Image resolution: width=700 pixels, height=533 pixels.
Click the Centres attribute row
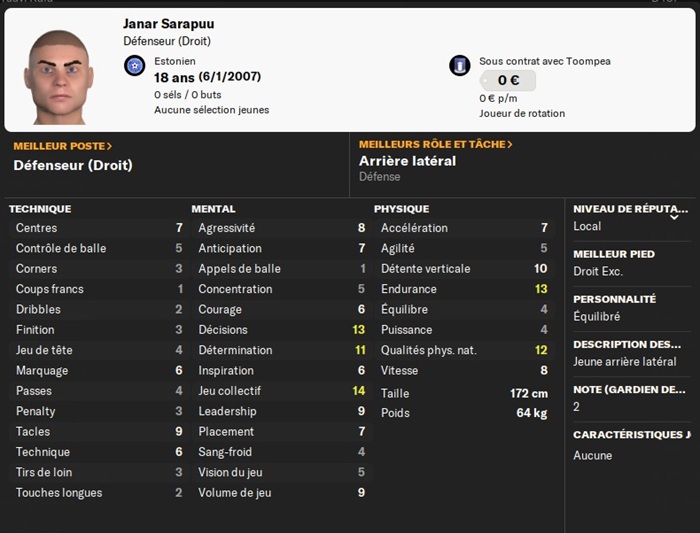pyautogui.click(x=98, y=228)
